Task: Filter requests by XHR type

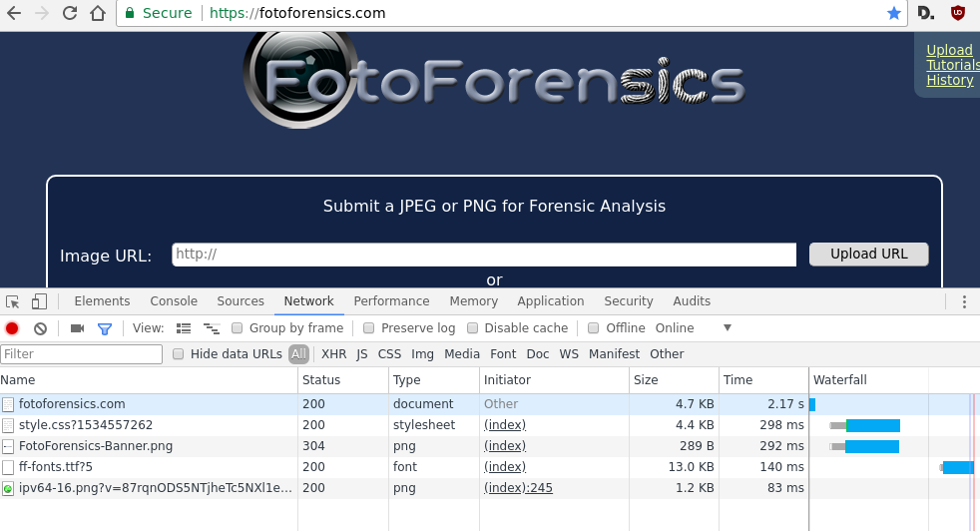Action: (333, 354)
